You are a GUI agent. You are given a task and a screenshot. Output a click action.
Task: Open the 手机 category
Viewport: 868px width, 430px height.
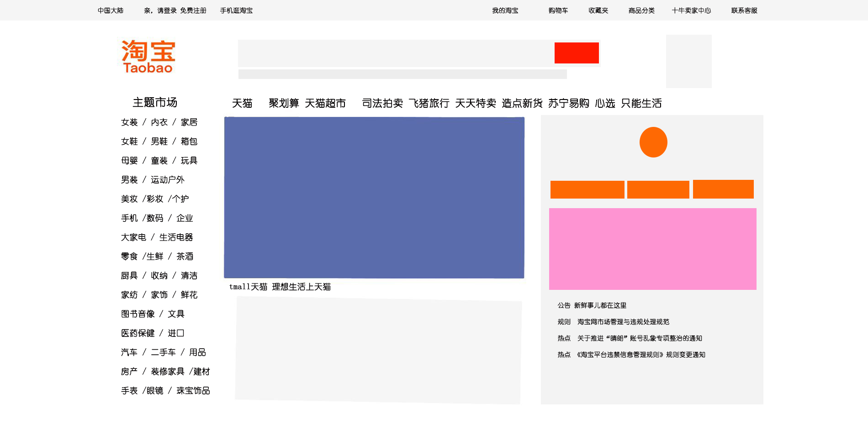click(x=129, y=218)
